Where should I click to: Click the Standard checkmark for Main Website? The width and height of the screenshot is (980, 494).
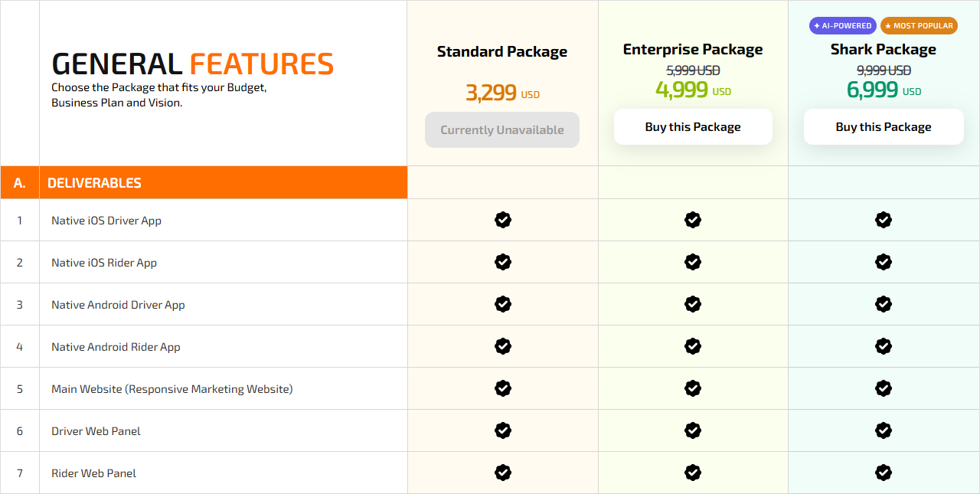[x=502, y=388]
